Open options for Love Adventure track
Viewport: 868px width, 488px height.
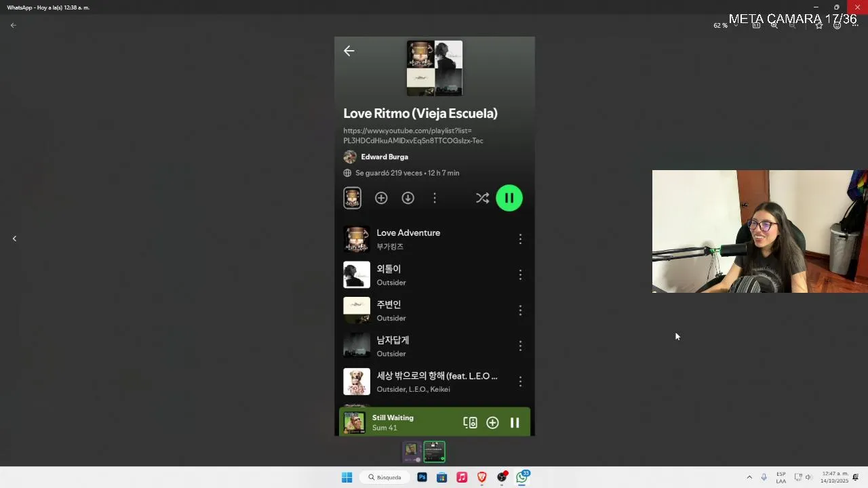click(x=520, y=239)
